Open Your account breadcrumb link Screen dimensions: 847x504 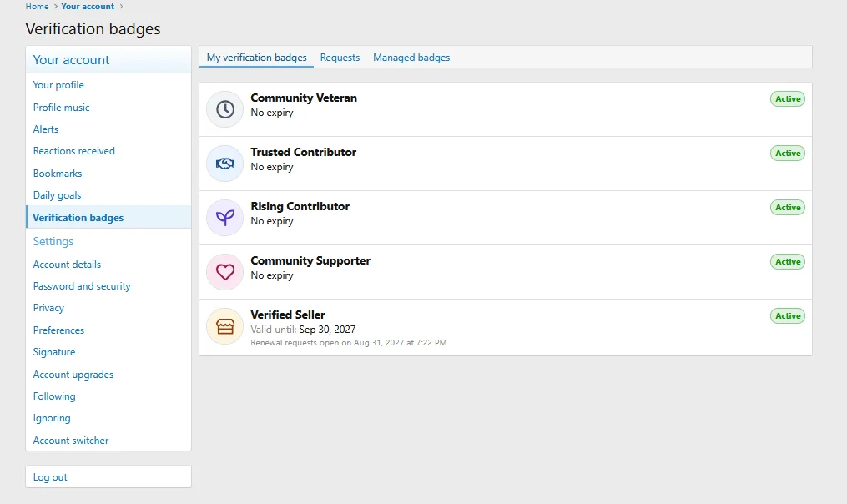[x=88, y=7]
